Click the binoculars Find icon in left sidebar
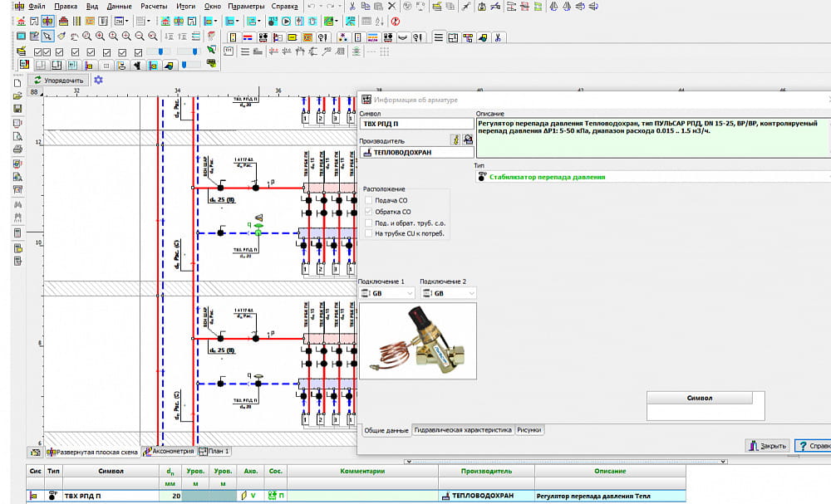This screenshot has height=504, width=831. coord(17,203)
